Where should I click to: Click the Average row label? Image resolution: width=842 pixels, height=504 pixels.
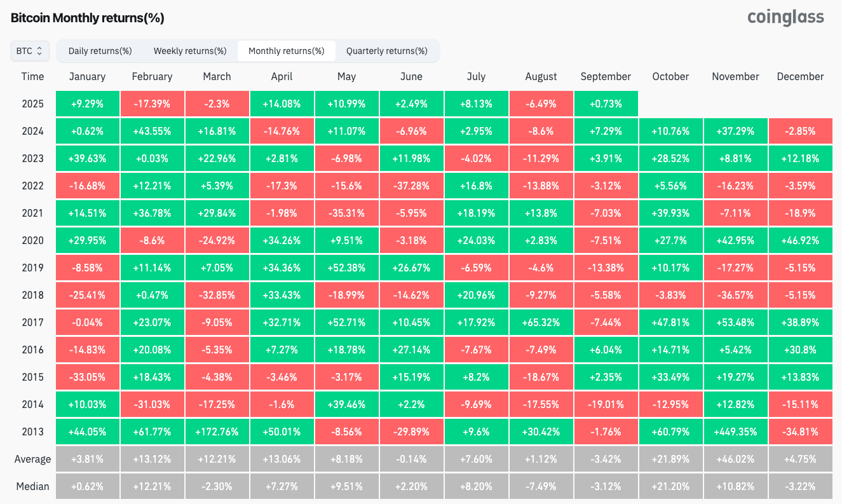pos(32,459)
